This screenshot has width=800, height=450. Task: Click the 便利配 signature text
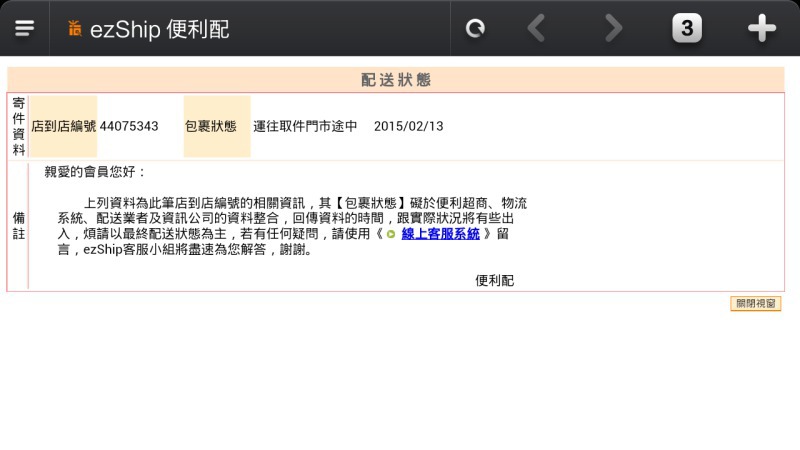494,281
